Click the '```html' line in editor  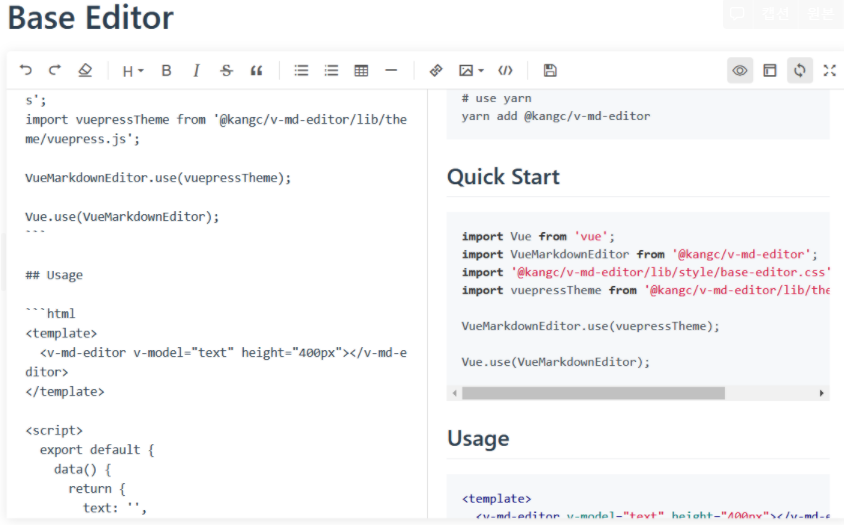point(50,314)
